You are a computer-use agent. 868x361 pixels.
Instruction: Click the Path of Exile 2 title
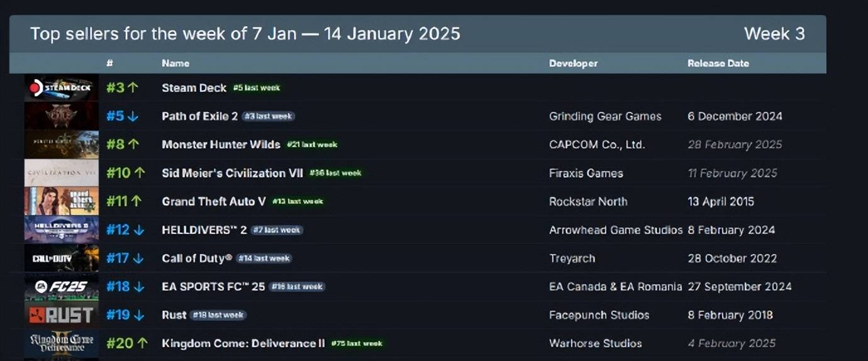click(x=199, y=116)
